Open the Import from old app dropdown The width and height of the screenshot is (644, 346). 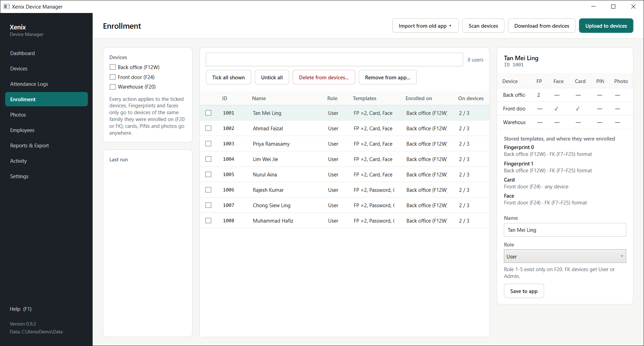425,26
